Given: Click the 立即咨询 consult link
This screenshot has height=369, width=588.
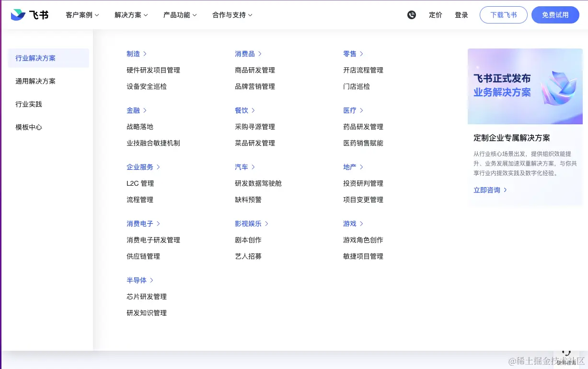Looking at the screenshot, I should (490, 190).
